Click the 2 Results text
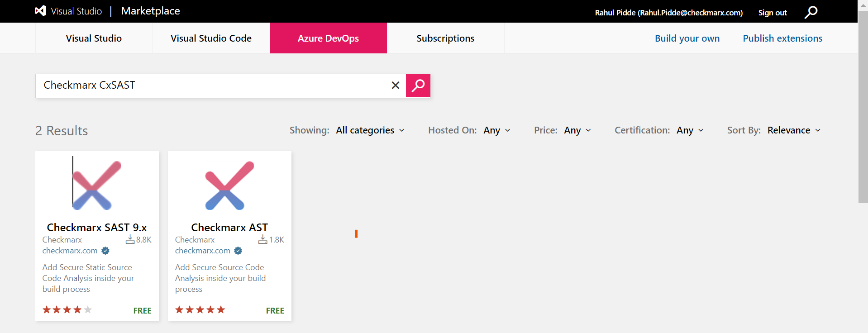 pyautogui.click(x=62, y=131)
